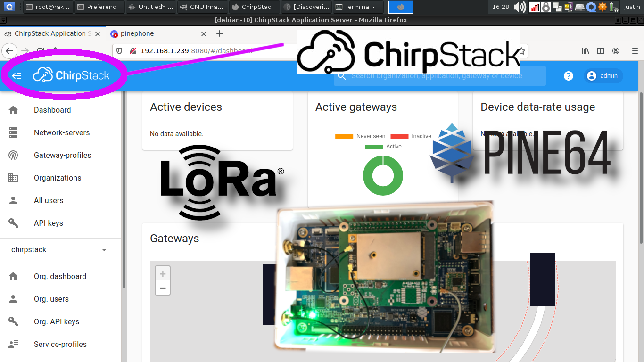Open Service-profiles in sidebar
This screenshot has height=362, width=644.
tap(60, 344)
